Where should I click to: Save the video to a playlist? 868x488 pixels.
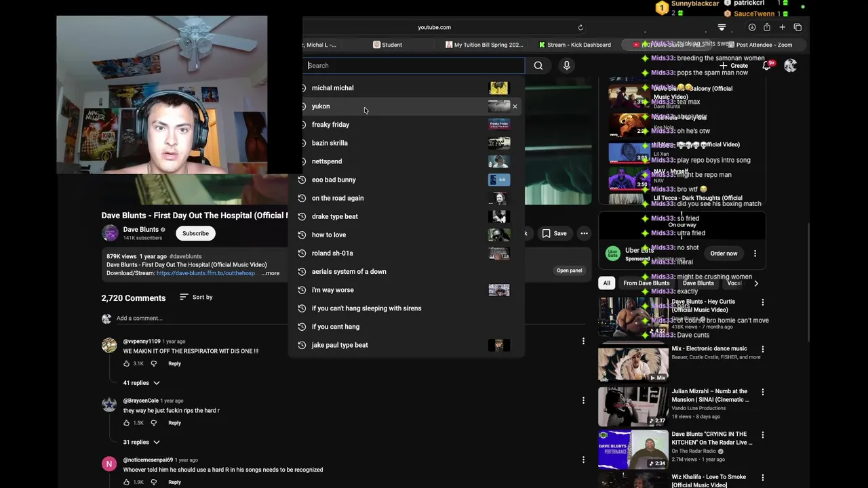(554, 234)
